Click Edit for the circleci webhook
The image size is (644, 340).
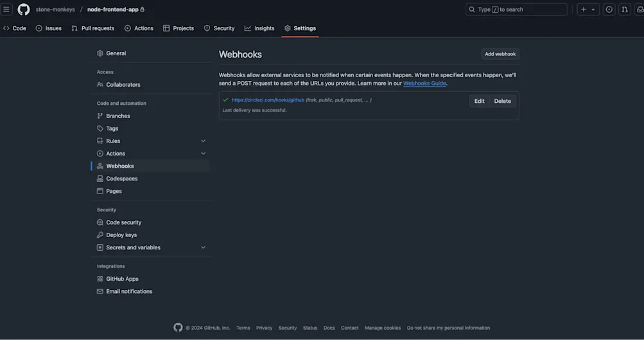click(x=479, y=101)
